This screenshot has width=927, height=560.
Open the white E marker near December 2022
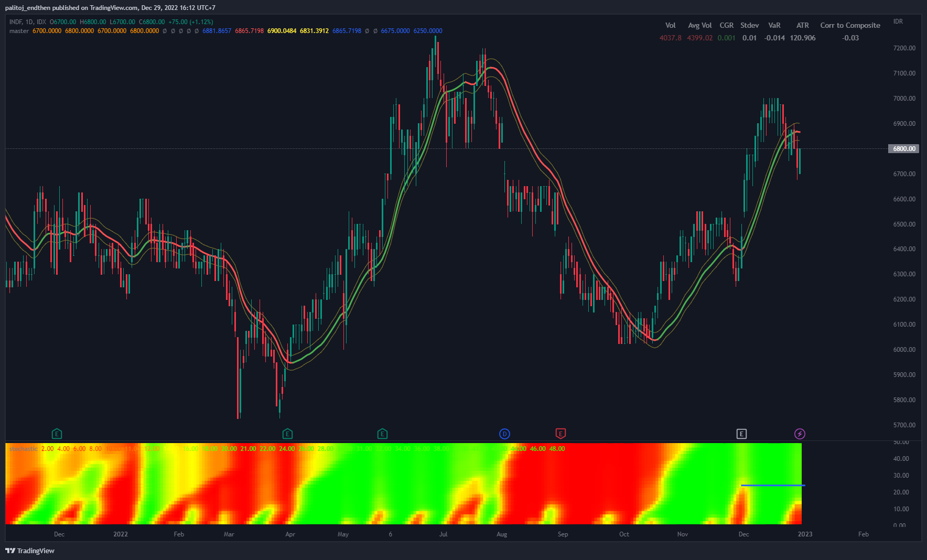click(741, 434)
